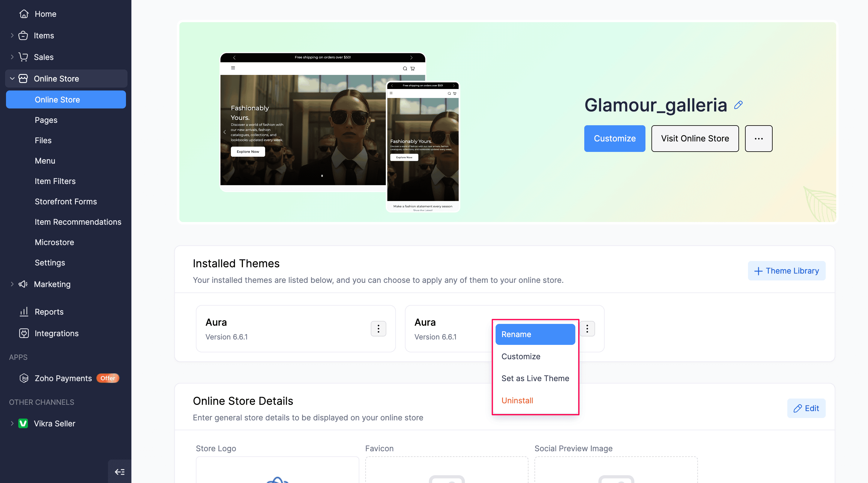The height and width of the screenshot is (483, 868).
Task: Click the Favicon upload placeholder
Action: [x=447, y=470]
